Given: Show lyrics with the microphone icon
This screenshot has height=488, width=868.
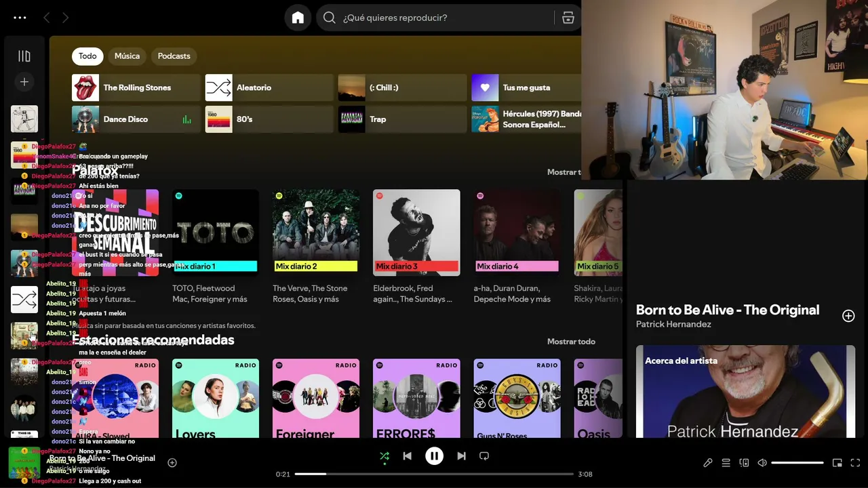Looking at the screenshot, I should coord(708,463).
